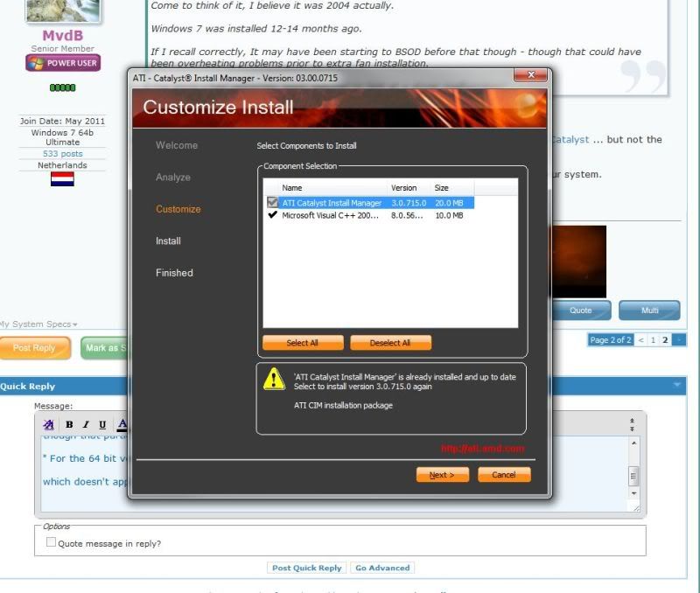The image size is (700, 593).
Task: Click Post Quick Reply button
Action: click(x=307, y=568)
